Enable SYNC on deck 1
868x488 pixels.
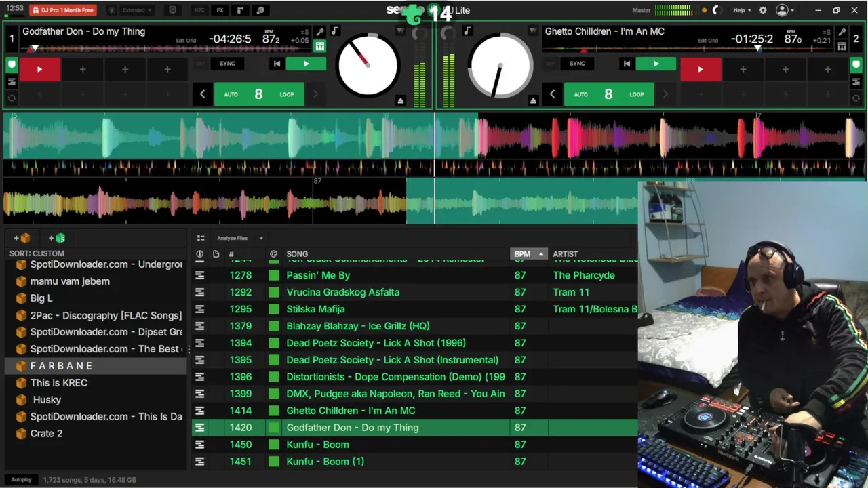pyautogui.click(x=227, y=64)
